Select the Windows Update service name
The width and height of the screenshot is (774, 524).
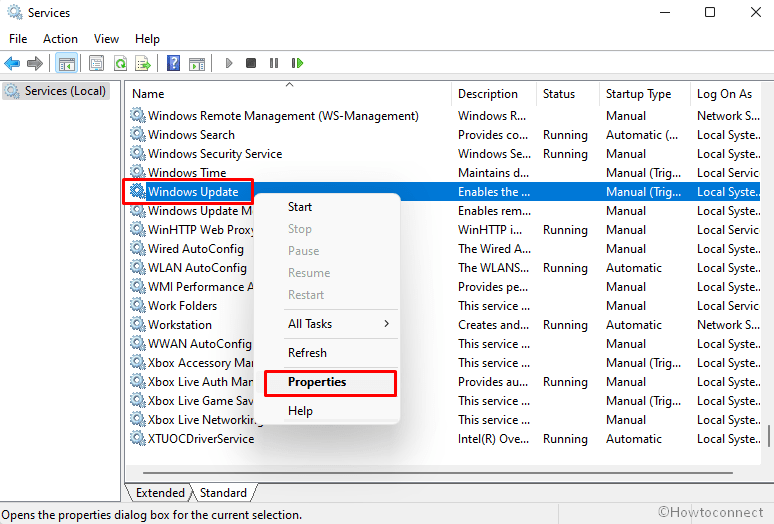coord(193,191)
